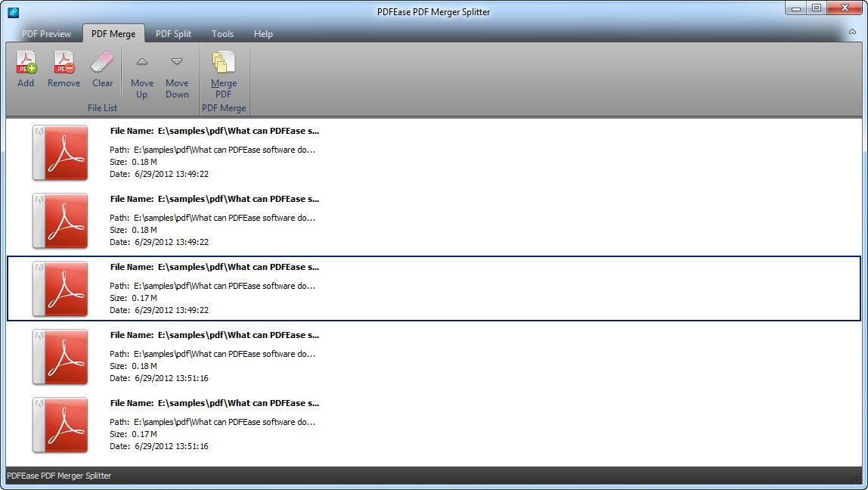The image size is (868, 490).
Task: Collapse the ribbon with the chevron
Action: point(853,33)
